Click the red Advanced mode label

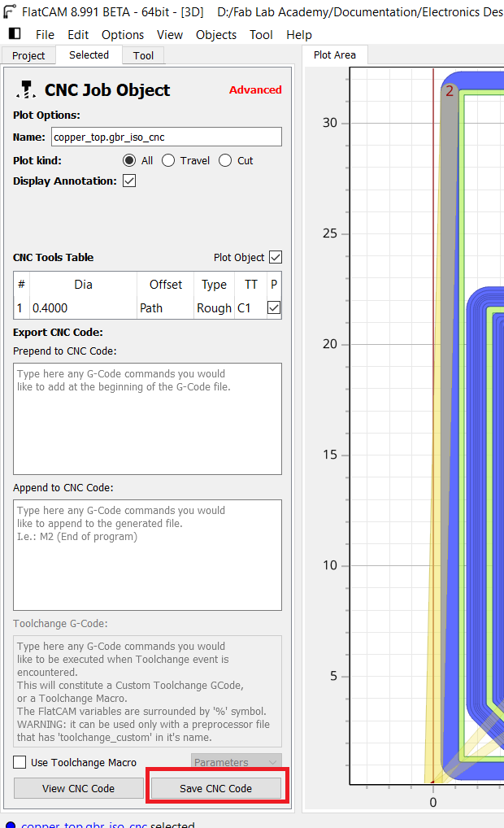255,89
